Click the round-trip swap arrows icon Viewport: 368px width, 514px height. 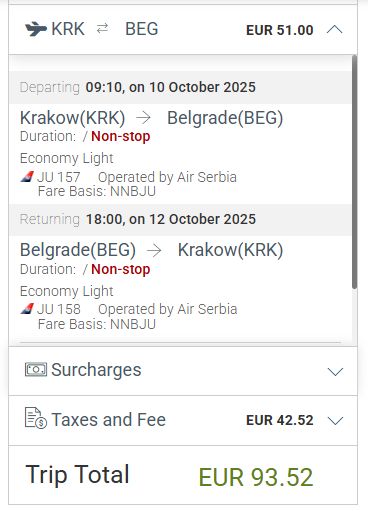point(102,29)
